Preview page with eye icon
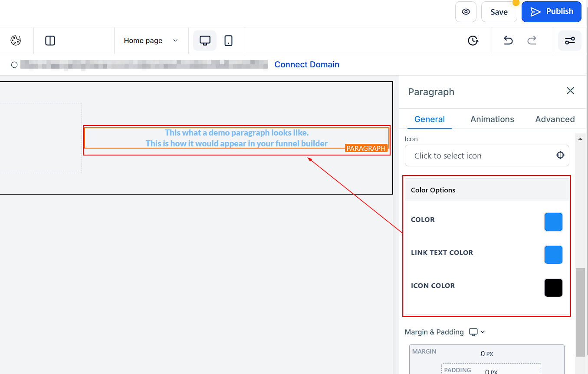Image resolution: width=588 pixels, height=374 pixels. pos(466,12)
